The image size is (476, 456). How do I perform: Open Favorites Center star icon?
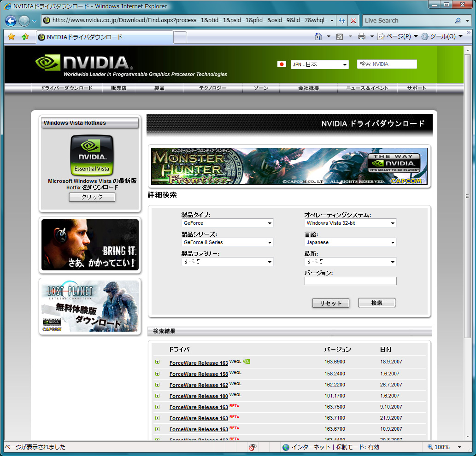tap(11, 37)
